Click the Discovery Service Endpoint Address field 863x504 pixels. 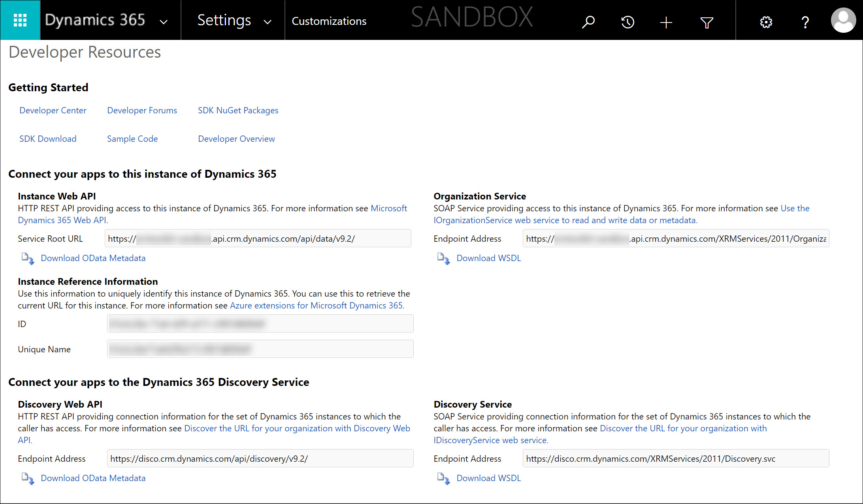676,459
